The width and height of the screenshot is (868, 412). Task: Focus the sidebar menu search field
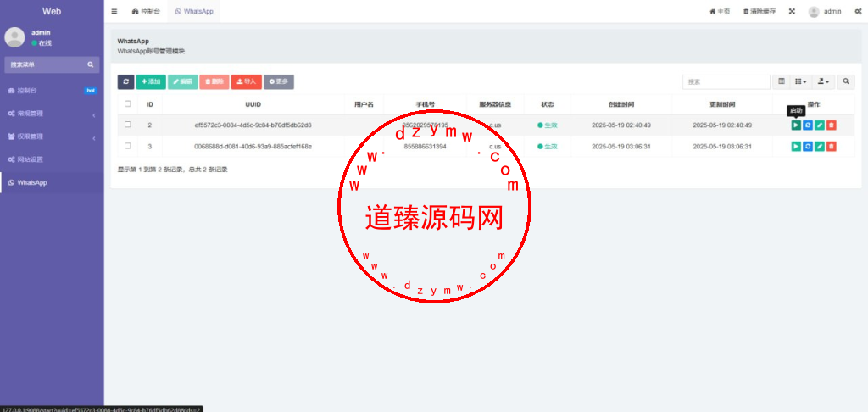pyautogui.click(x=47, y=64)
